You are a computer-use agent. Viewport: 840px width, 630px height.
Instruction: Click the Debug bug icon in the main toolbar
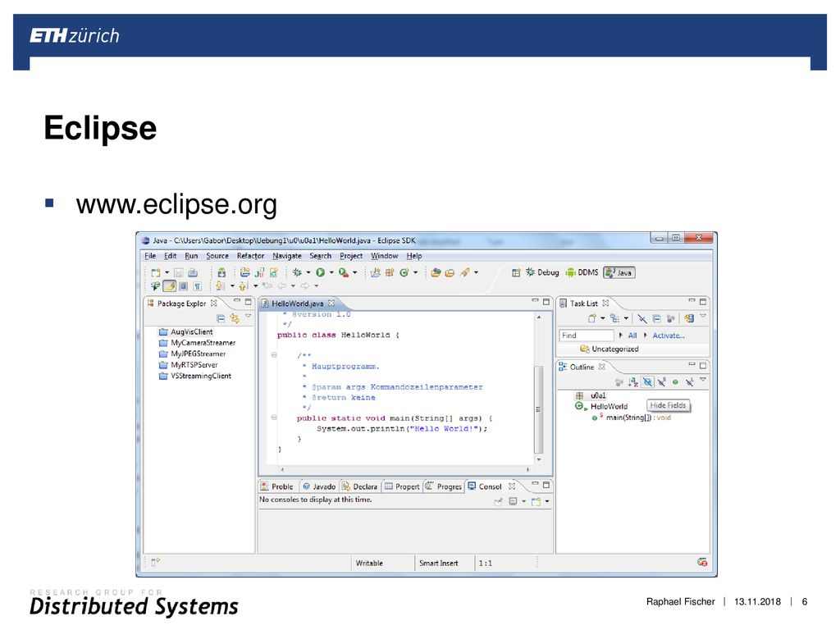point(297,272)
